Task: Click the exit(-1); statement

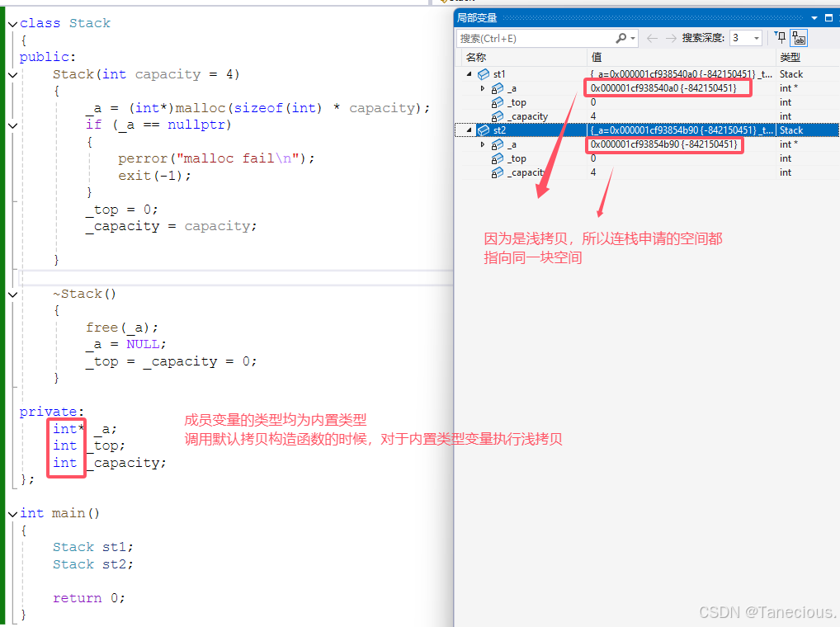Action: pyautogui.click(x=154, y=176)
